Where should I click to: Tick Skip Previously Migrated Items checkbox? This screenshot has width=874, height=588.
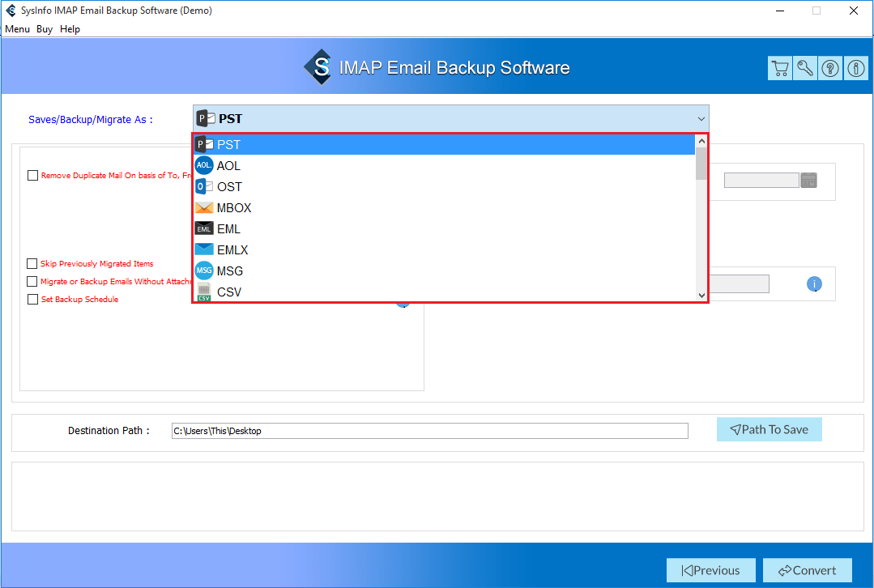point(32,263)
